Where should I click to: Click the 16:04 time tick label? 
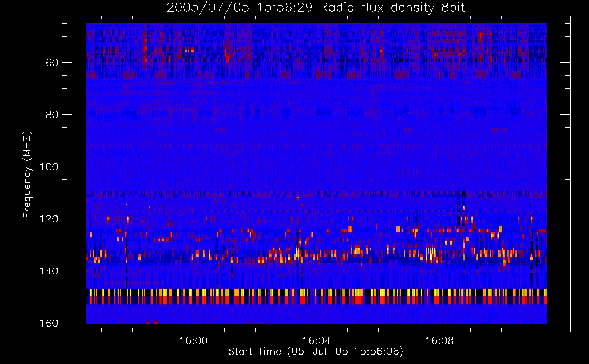tap(317, 341)
